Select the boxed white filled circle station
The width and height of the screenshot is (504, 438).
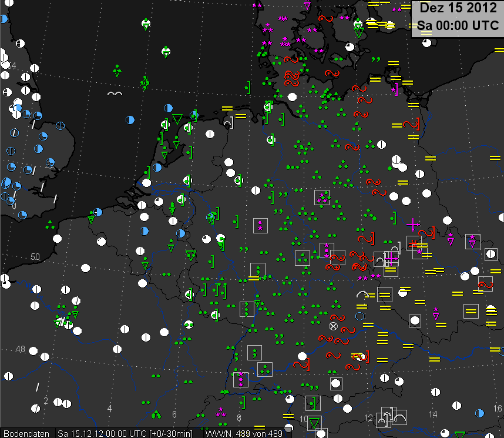pos(415,320)
